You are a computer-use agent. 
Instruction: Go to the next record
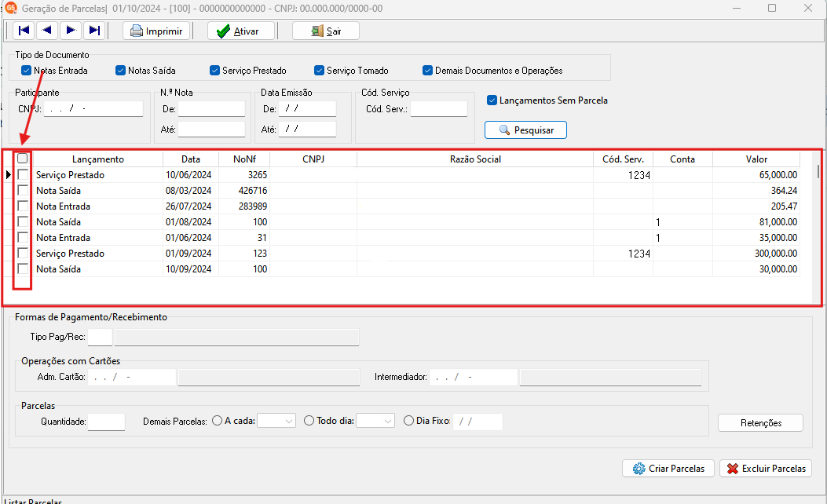[71, 31]
